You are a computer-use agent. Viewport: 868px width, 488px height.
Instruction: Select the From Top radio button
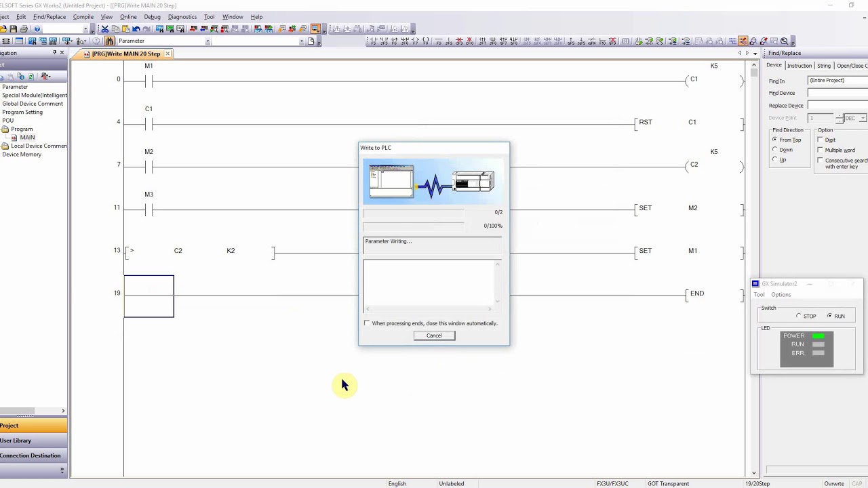tap(774, 140)
